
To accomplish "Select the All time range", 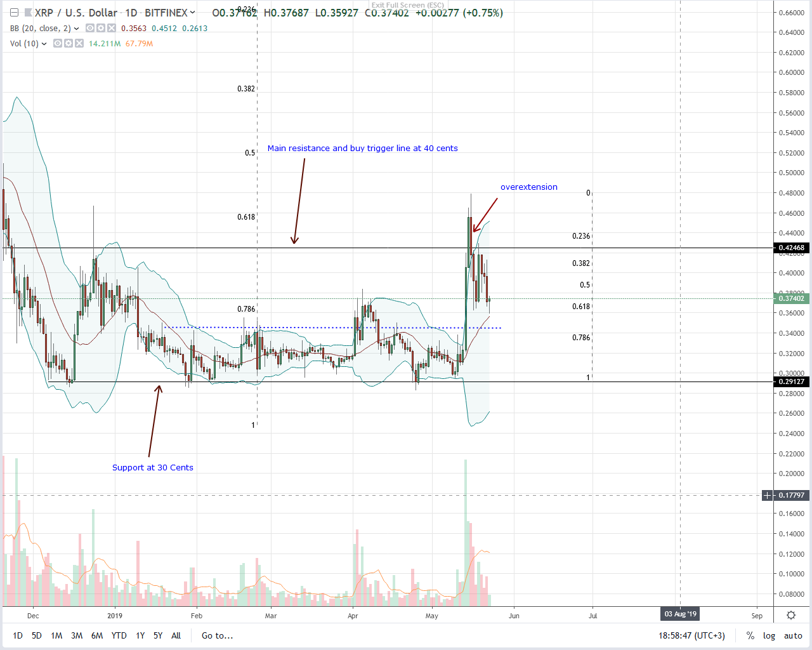I will tap(176, 635).
